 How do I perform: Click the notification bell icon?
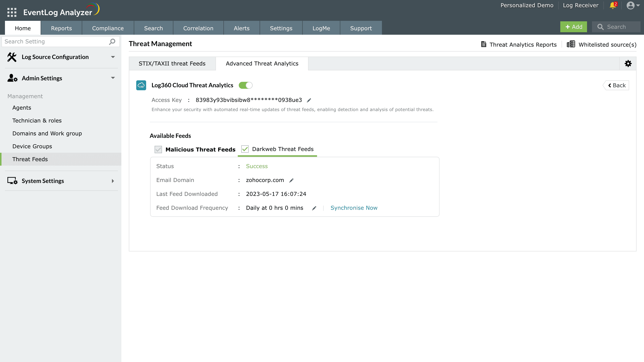click(x=613, y=5)
